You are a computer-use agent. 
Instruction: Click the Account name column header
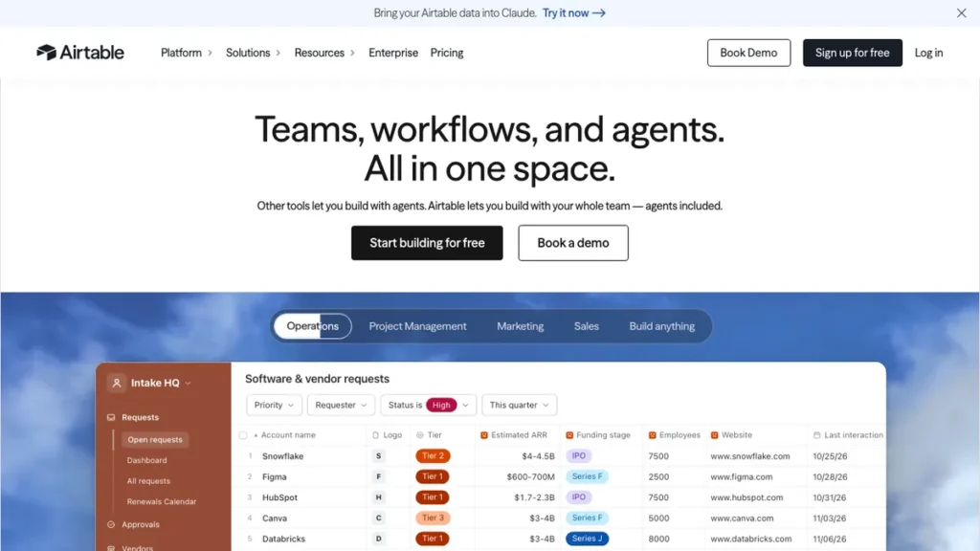[x=288, y=435]
